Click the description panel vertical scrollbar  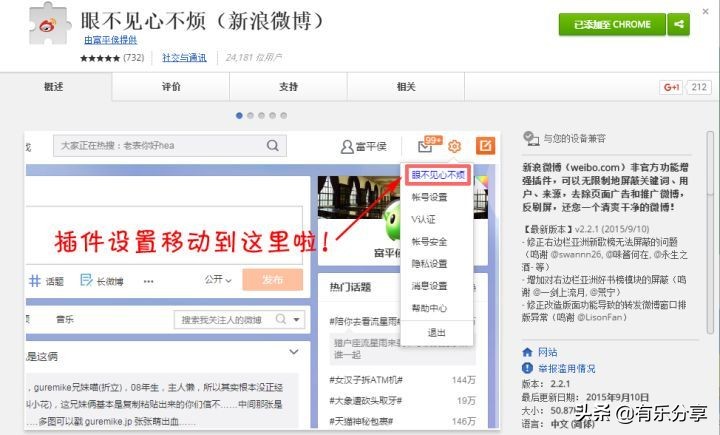(710, 232)
